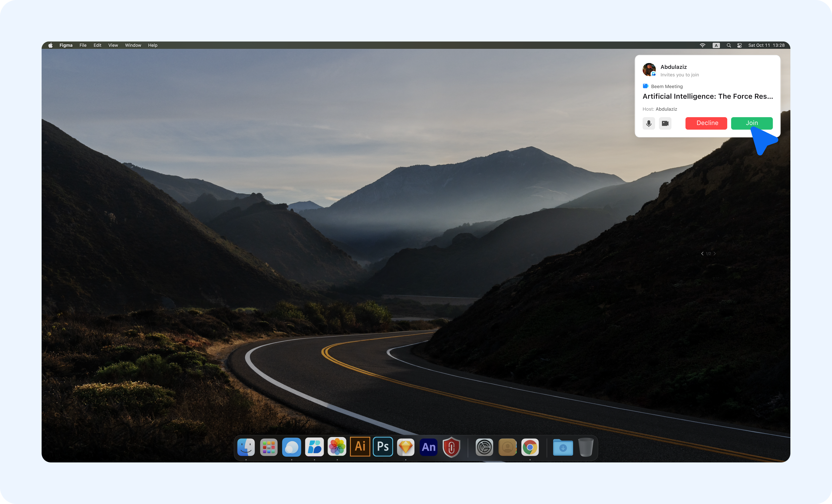Viewport: 832px width, 504px height.
Task: Open the Beem app in the dock
Action: point(314,447)
